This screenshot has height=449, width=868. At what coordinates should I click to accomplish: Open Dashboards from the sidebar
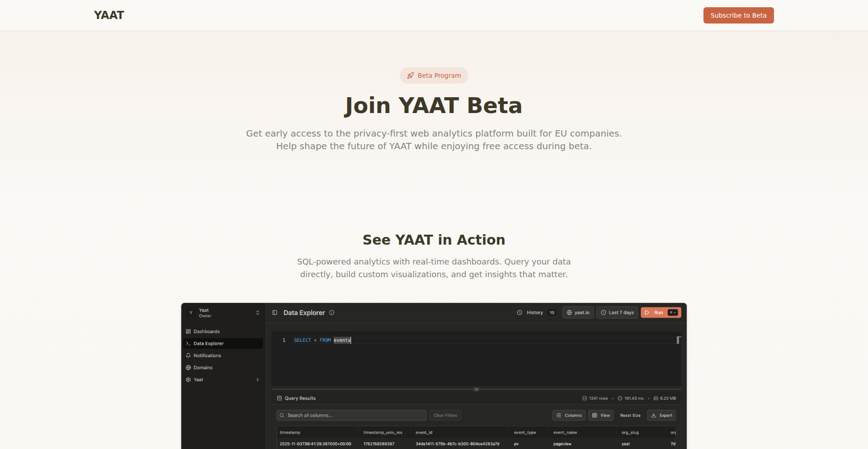point(207,331)
